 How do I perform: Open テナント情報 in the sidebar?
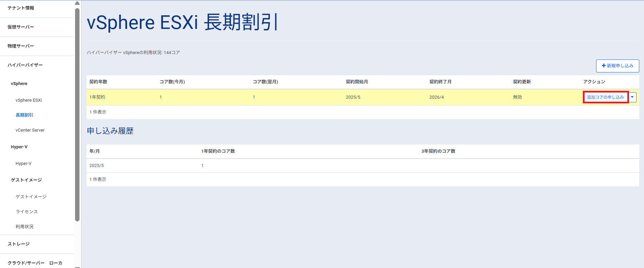(21, 8)
